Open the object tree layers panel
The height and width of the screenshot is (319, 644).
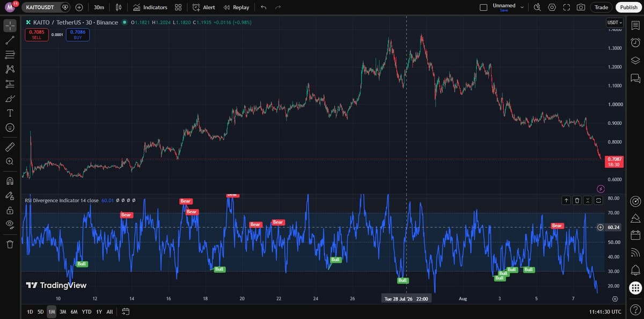click(x=635, y=61)
